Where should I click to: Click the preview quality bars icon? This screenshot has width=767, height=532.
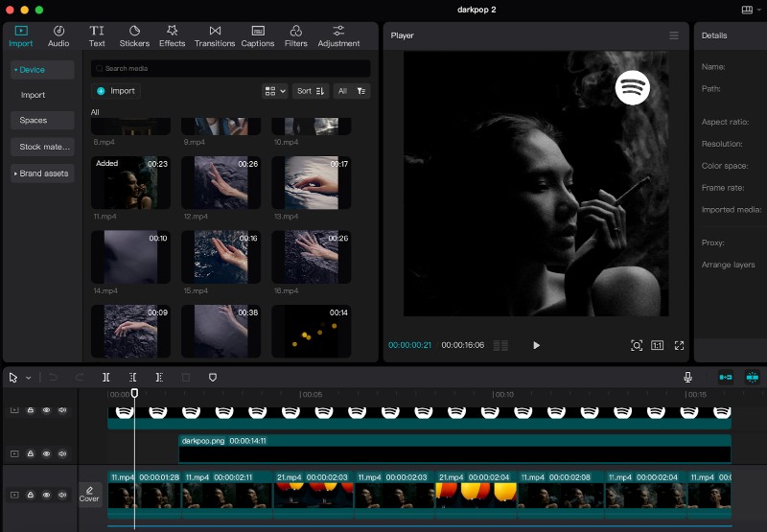pos(500,345)
